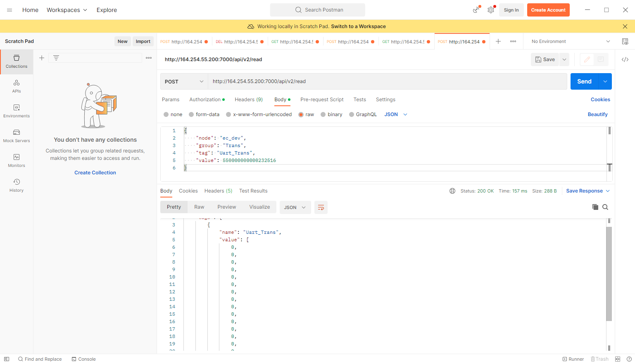Open the help icon in status bar
Screen dimensions: 635x364
[x=629, y=359]
